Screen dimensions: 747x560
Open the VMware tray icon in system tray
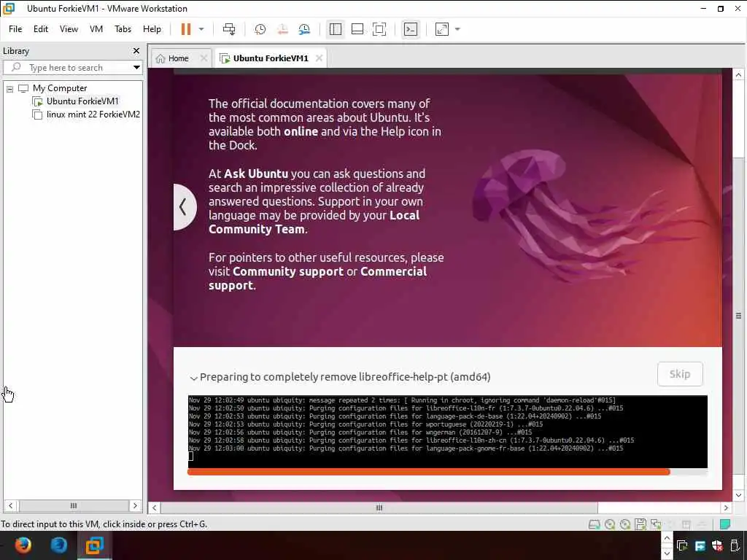tap(682, 545)
